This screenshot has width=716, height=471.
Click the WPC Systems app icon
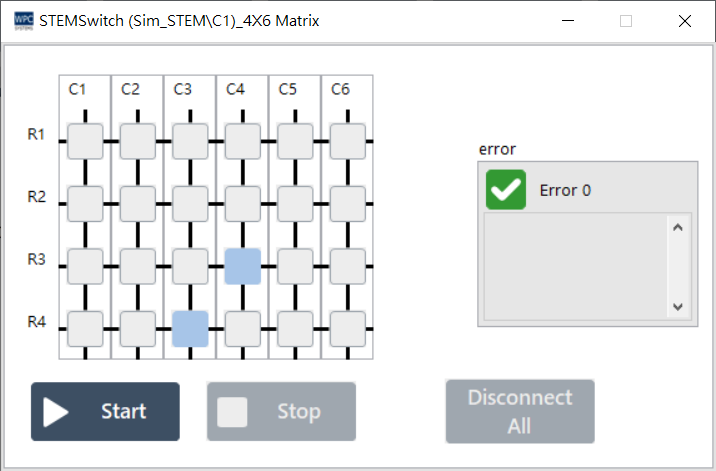[x=23, y=21]
